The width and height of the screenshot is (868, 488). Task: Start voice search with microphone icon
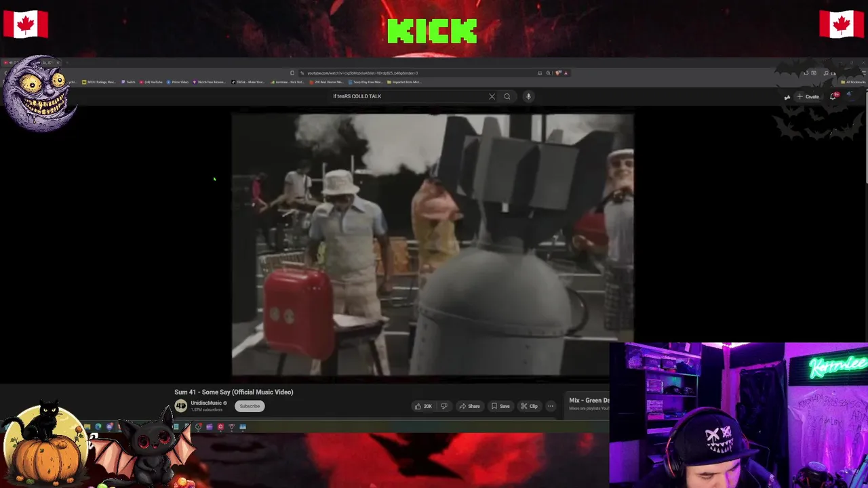point(528,96)
